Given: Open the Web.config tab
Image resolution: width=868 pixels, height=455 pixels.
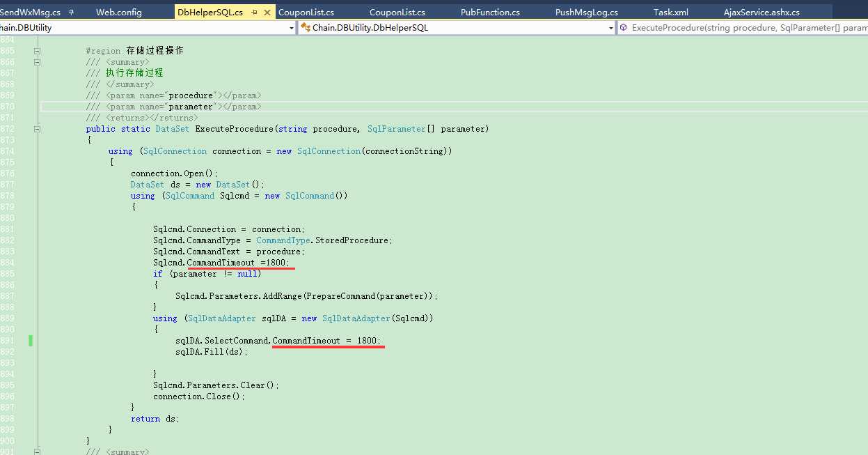Looking at the screenshot, I should (118, 13).
